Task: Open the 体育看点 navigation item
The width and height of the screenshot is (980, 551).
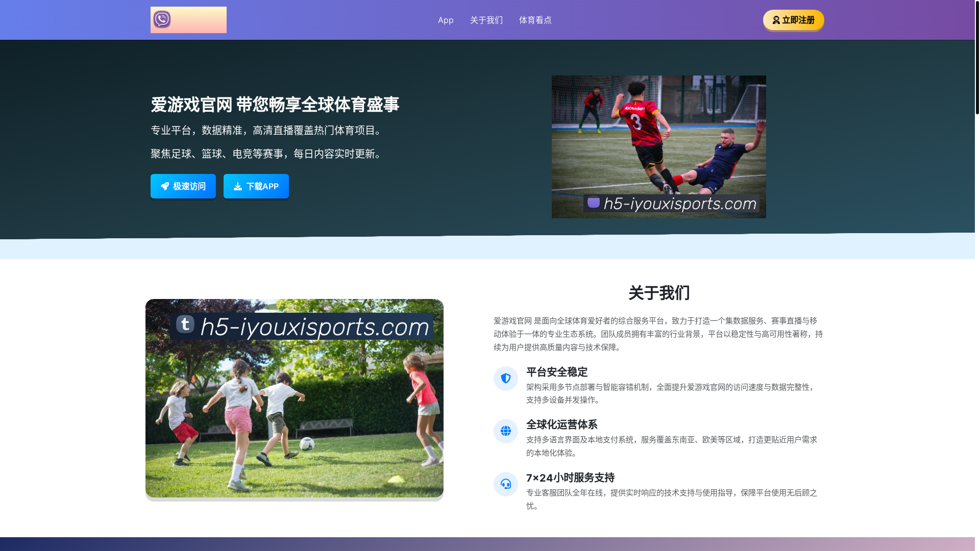Action: pyautogui.click(x=535, y=20)
